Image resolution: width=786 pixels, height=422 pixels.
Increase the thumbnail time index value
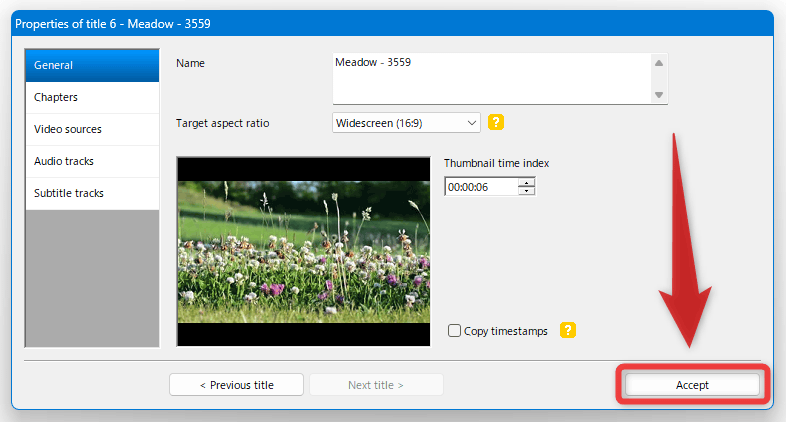(526, 182)
